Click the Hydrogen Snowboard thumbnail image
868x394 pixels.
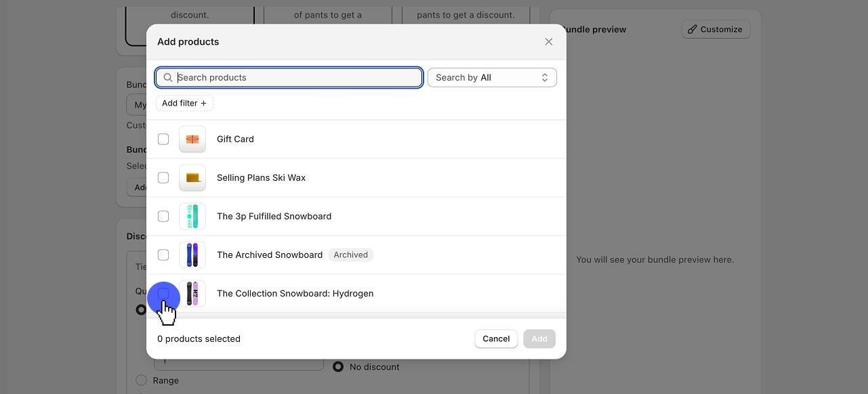coord(192,294)
